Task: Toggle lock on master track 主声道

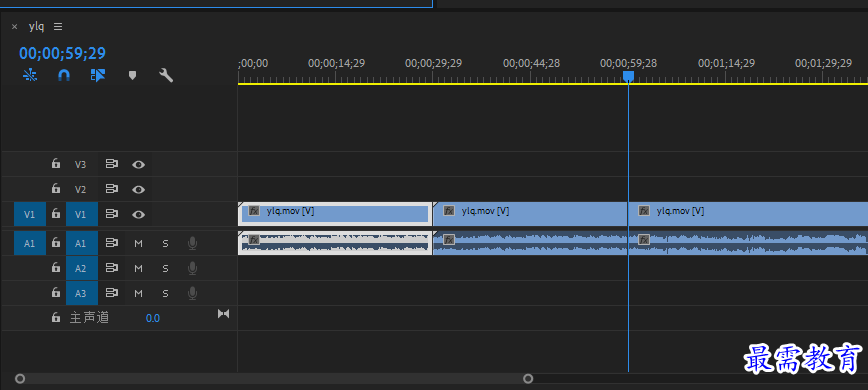Action: [55, 318]
